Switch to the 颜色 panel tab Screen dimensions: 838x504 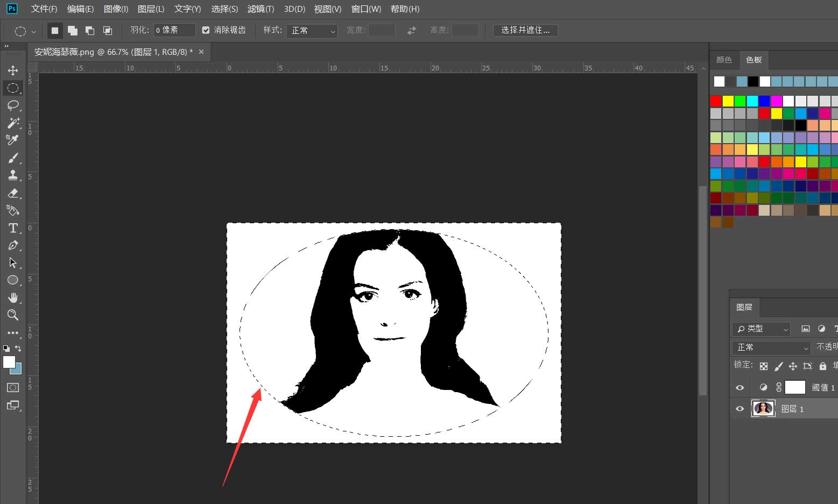(x=724, y=60)
